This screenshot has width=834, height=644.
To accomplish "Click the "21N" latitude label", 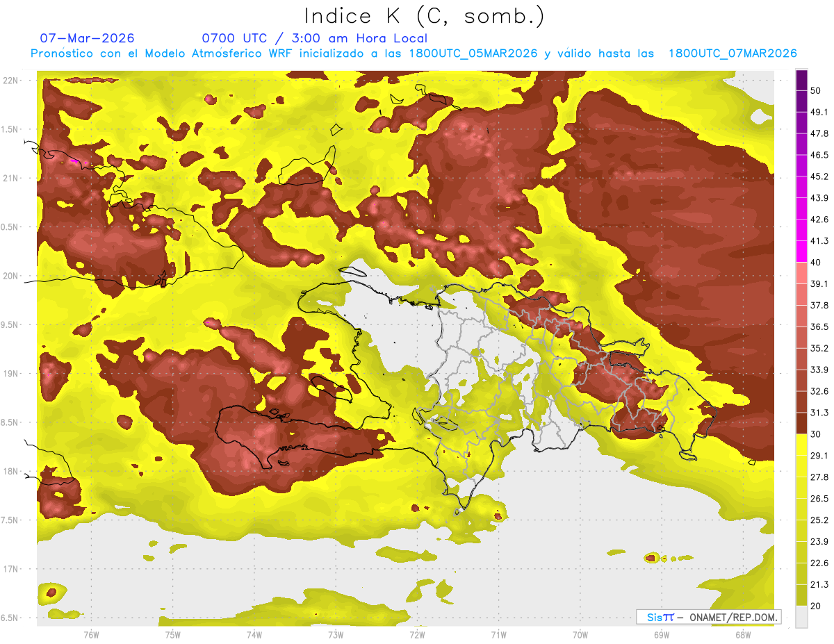I will click(x=11, y=178).
